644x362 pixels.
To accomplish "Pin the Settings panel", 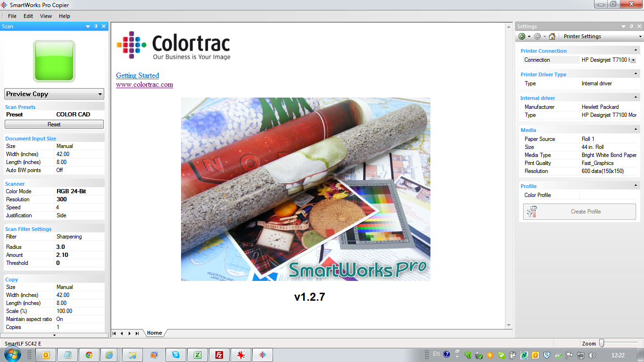I will [x=632, y=26].
